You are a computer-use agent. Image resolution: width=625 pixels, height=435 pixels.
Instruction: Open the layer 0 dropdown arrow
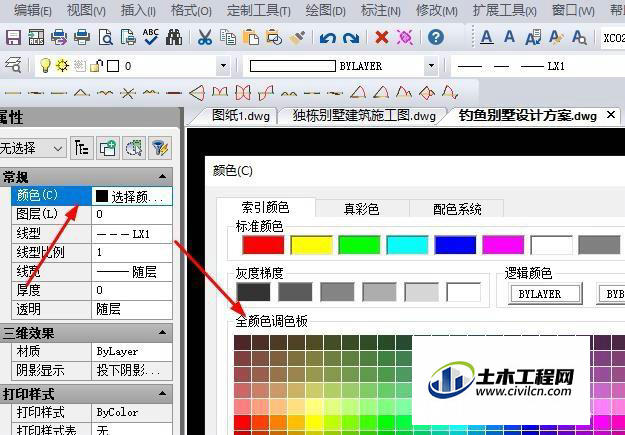pyautogui.click(x=223, y=66)
